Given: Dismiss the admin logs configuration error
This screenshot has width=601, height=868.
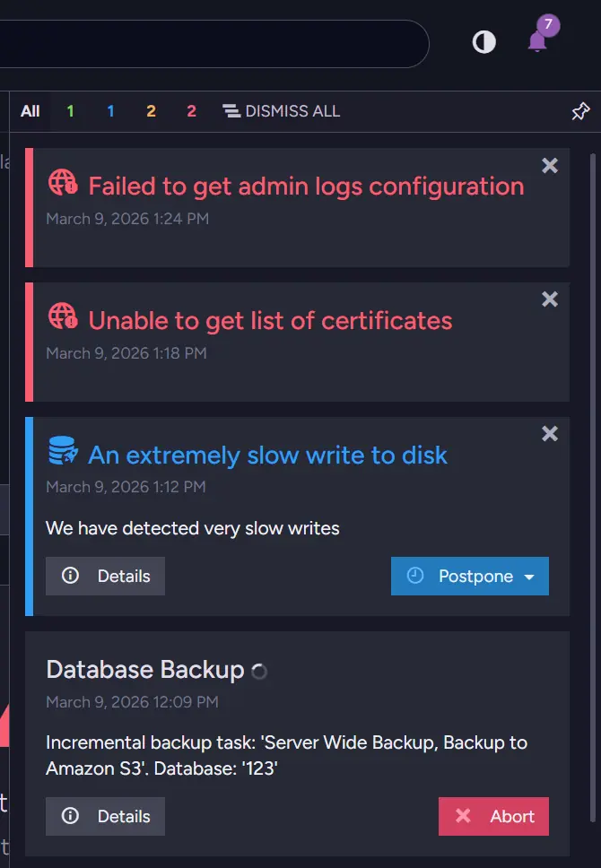Looking at the screenshot, I should point(550,165).
